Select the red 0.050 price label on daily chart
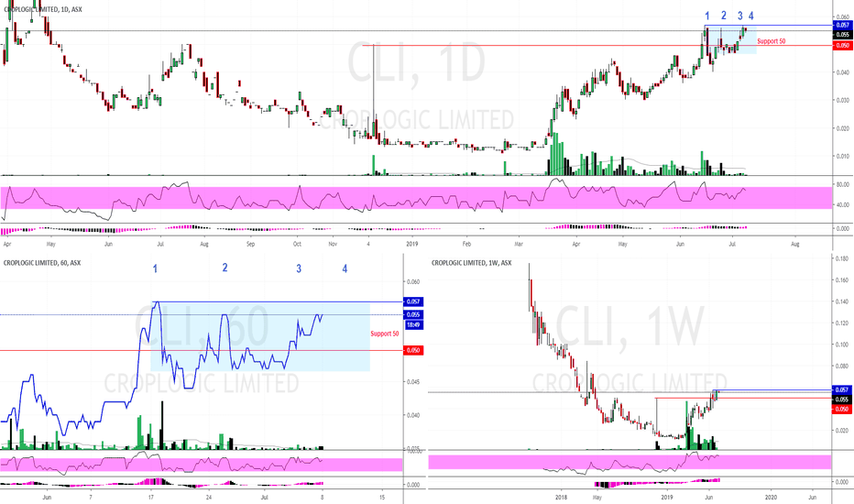 tap(843, 45)
